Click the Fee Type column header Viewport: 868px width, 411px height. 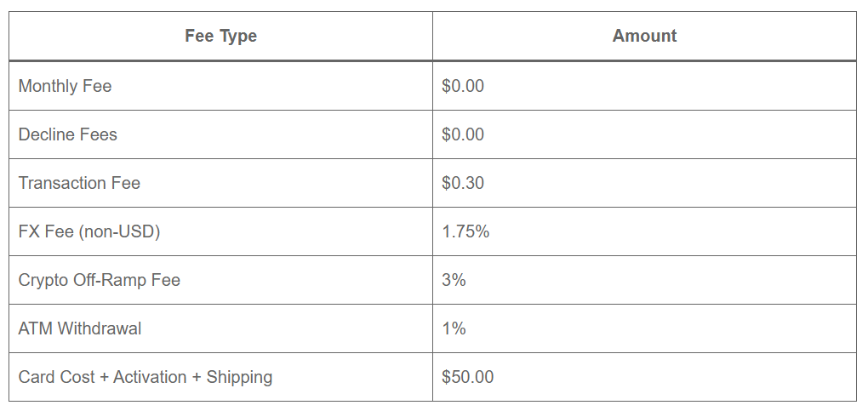click(220, 36)
